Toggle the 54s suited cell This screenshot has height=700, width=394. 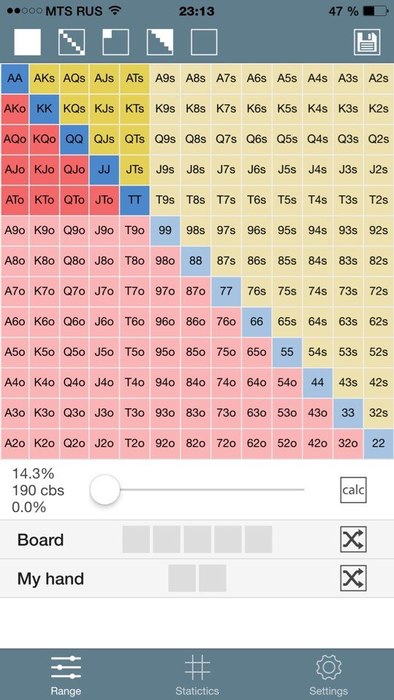tap(317, 352)
